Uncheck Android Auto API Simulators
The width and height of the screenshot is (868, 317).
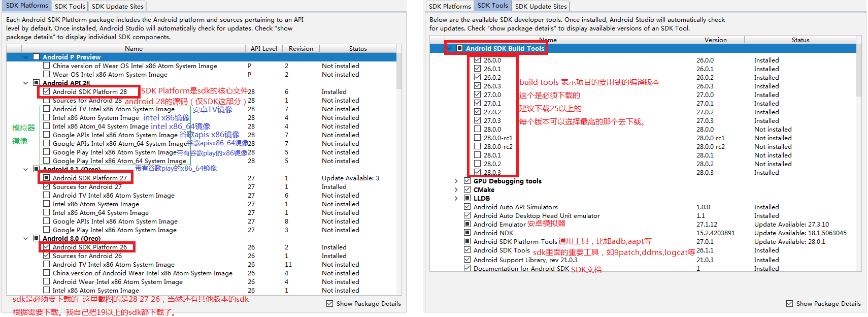[467, 207]
